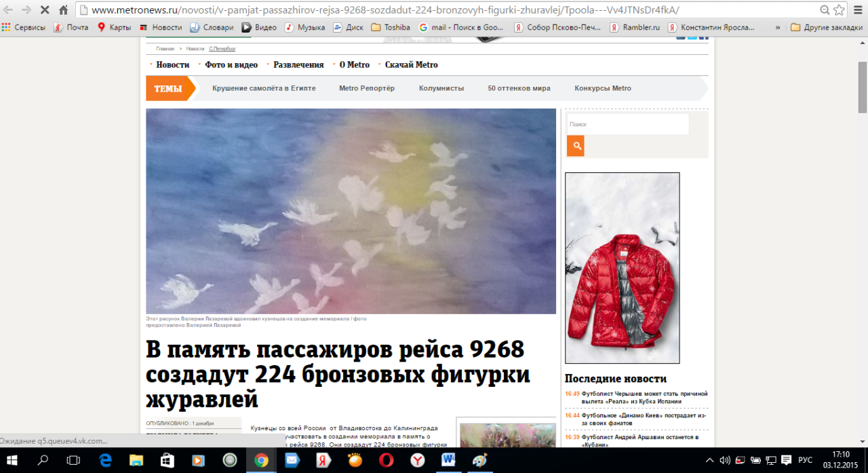Open the Windows Store from the taskbar

click(x=167, y=460)
